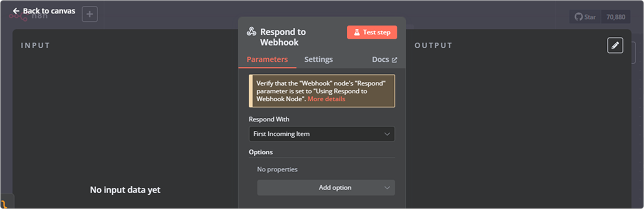Click the flask icon on Test step
The height and width of the screenshot is (209, 644).
tap(356, 32)
